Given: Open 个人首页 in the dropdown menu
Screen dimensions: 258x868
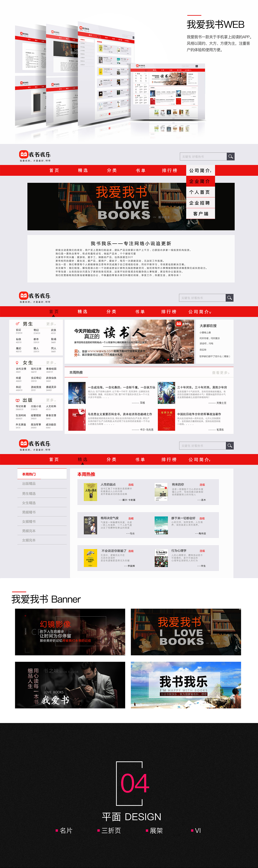Looking at the screenshot, I should pyautogui.click(x=200, y=192).
